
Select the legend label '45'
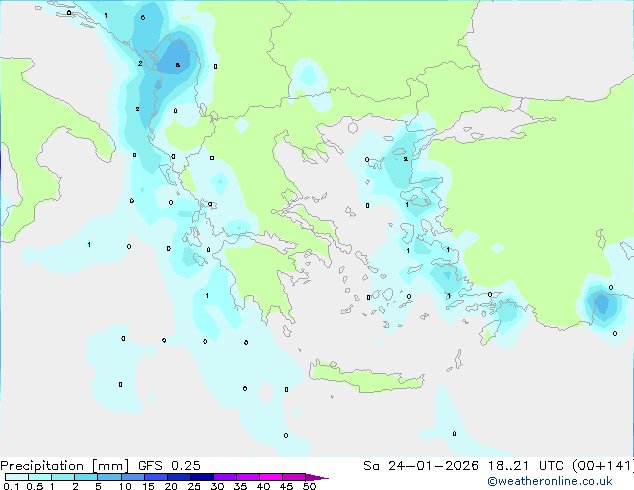coord(286,486)
